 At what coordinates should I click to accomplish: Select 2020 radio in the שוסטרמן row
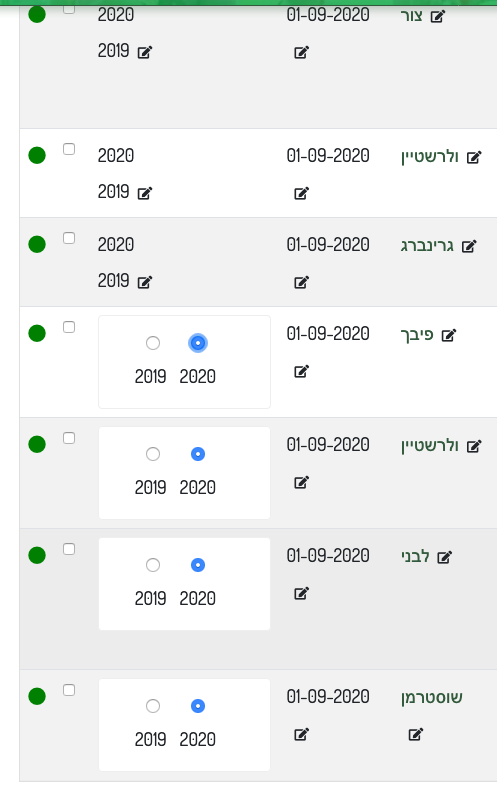[197, 706]
